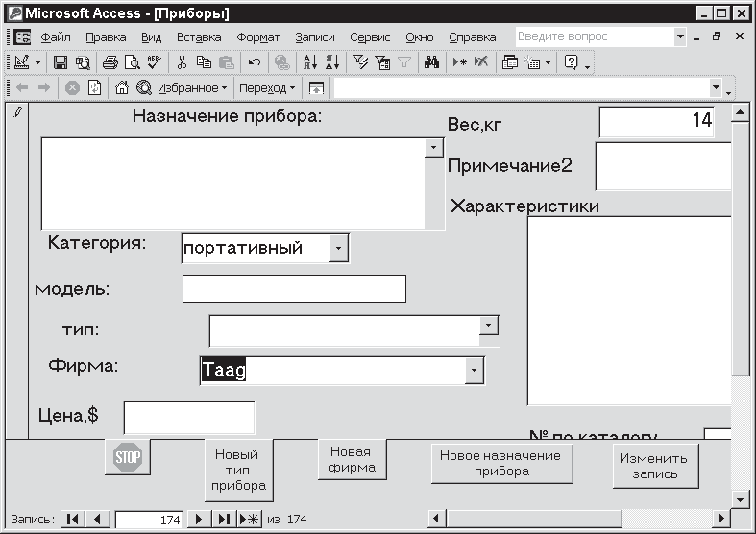Click the Delete Record toolbar icon
Viewport: 756px width, 534px height.
click(x=480, y=62)
